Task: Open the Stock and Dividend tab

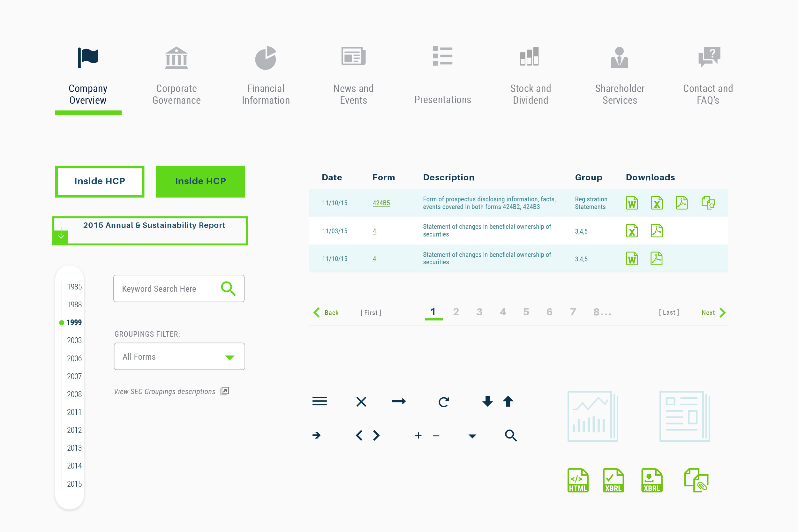Action: click(531, 76)
